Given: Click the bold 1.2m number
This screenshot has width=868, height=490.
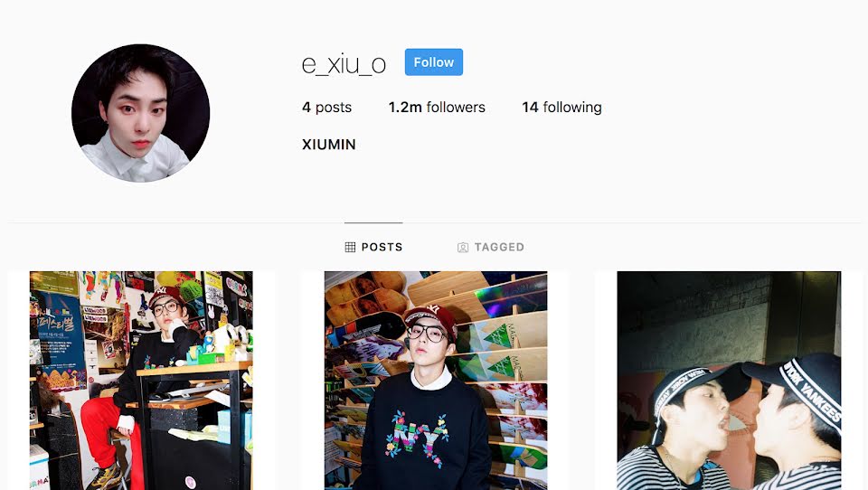Looking at the screenshot, I should click(x=405, y=107).
